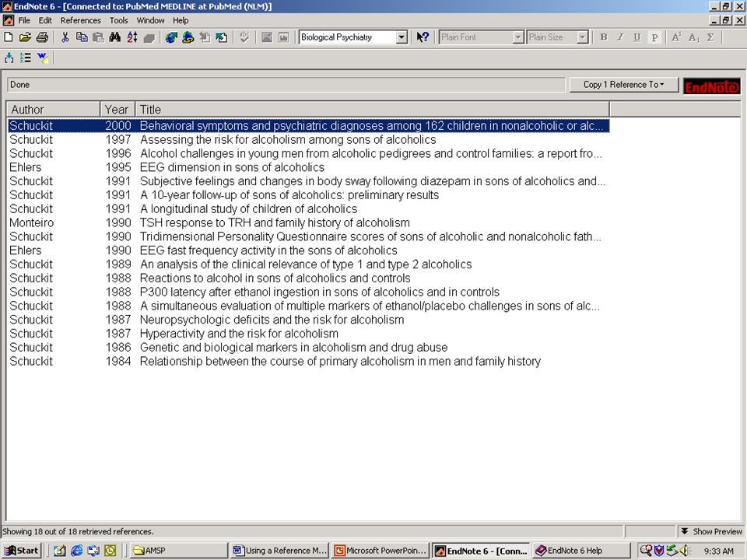Click the Print icon in toolbar
The width and height of the screenshot is (747, 560).
[42, 37]
